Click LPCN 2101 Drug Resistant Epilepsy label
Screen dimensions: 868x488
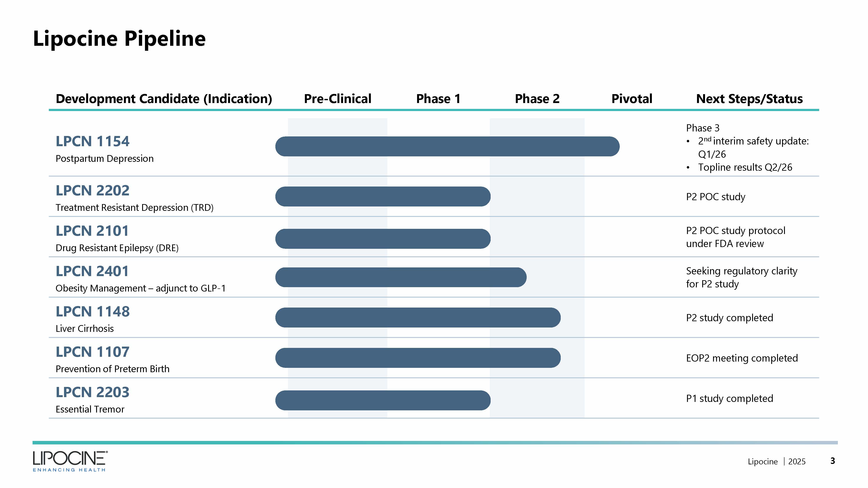(92, 231)
